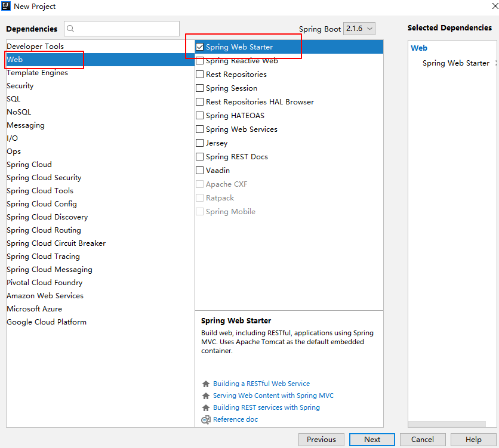Open Spring Cloud Security category
This screenshot has width=499, height=448.
tap(100, 177)
